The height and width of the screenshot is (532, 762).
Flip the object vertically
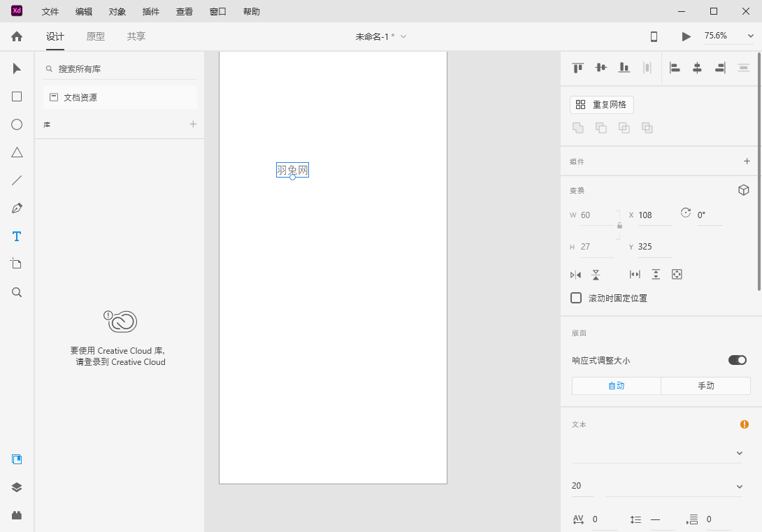pos(596,275)
